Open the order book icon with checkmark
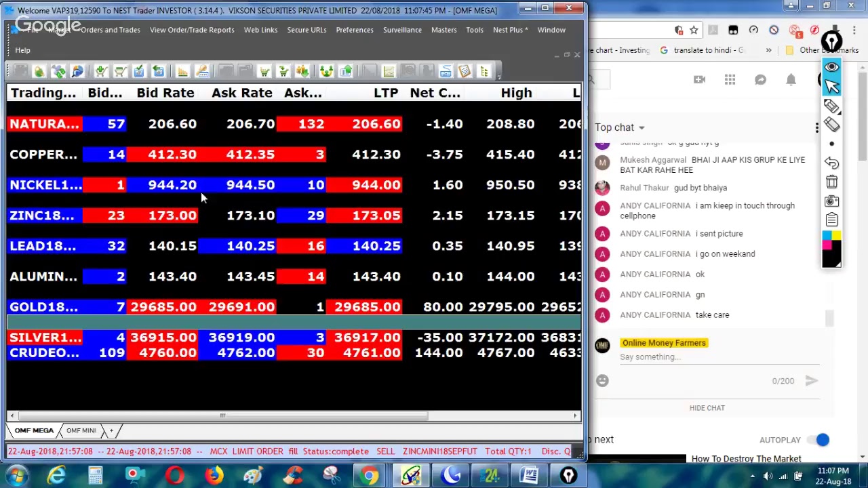The height and width of the screenshot is (488, 868). [138, 71]
